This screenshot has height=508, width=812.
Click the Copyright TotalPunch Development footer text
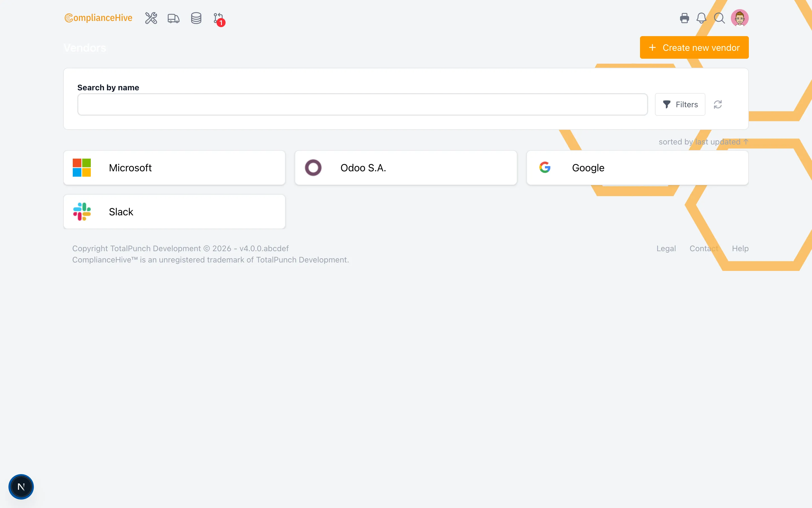(180, 249)
